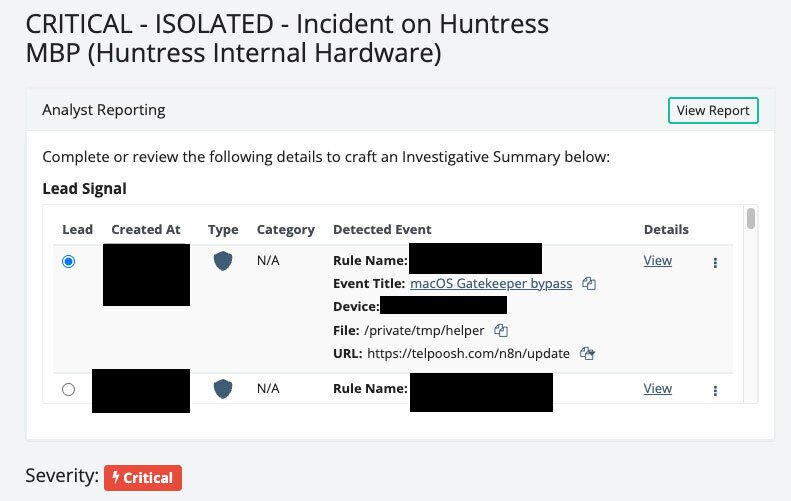Expand the three-dot menu for second signal

point(715,390)
